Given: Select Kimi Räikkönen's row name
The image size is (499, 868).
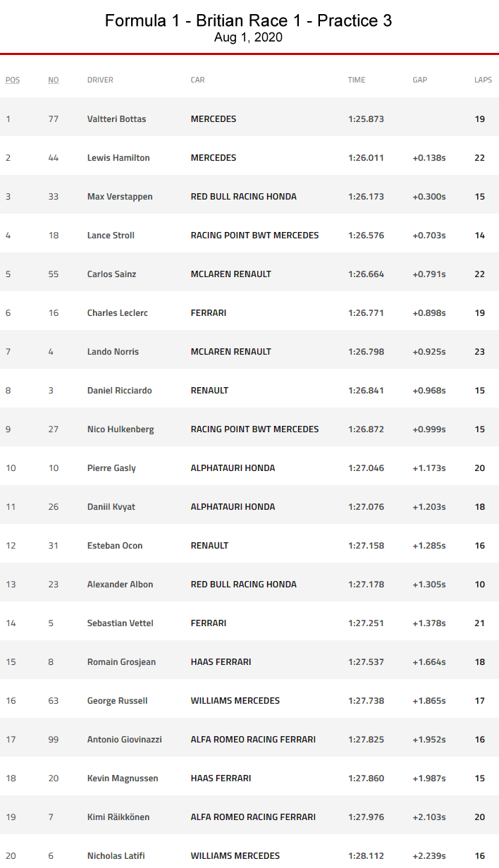Looking at the screenshot, I should (118, 817).
